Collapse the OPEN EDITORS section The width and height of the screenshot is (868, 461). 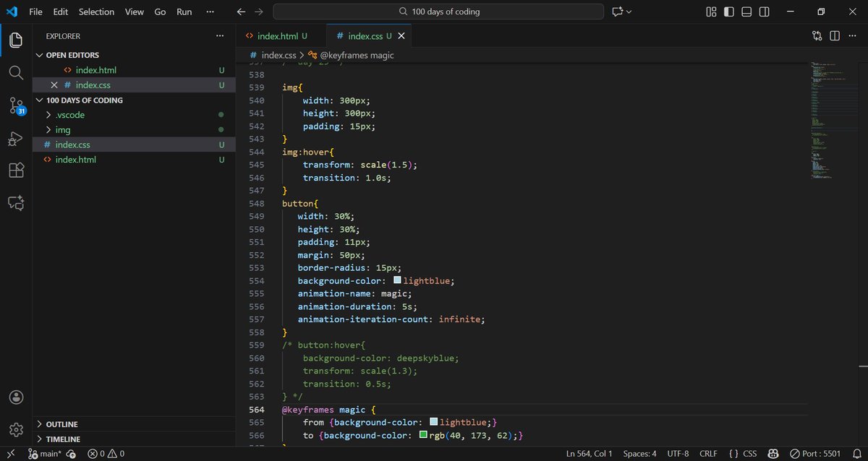(x=135, y=55)
